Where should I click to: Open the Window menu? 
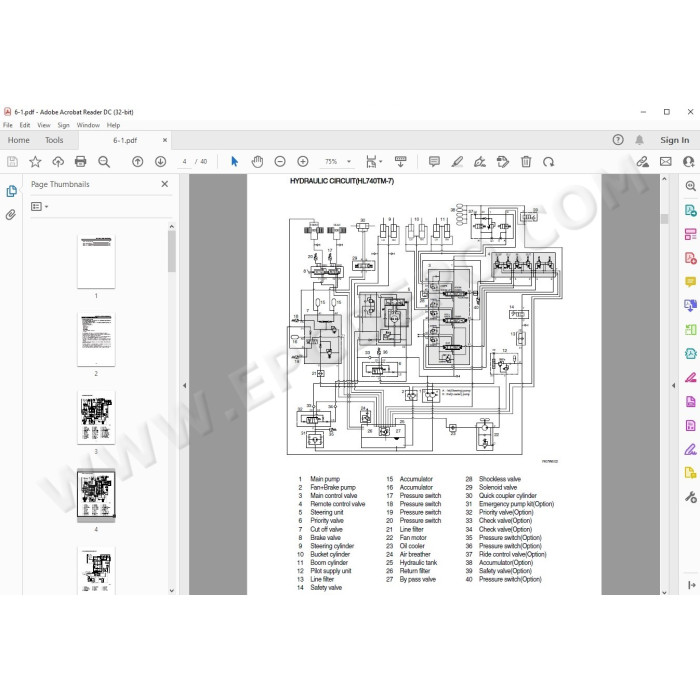tap(88, 125)
